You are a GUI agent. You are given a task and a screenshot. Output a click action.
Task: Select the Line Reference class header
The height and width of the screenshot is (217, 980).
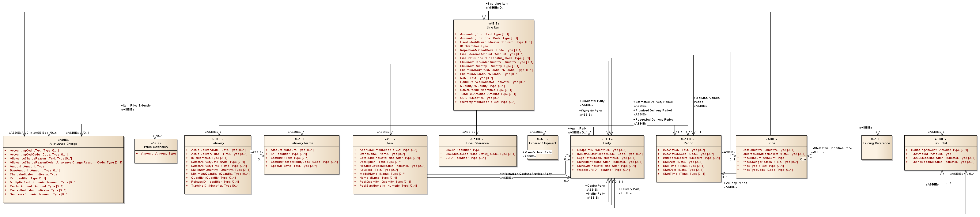click(x=477, y=143)
